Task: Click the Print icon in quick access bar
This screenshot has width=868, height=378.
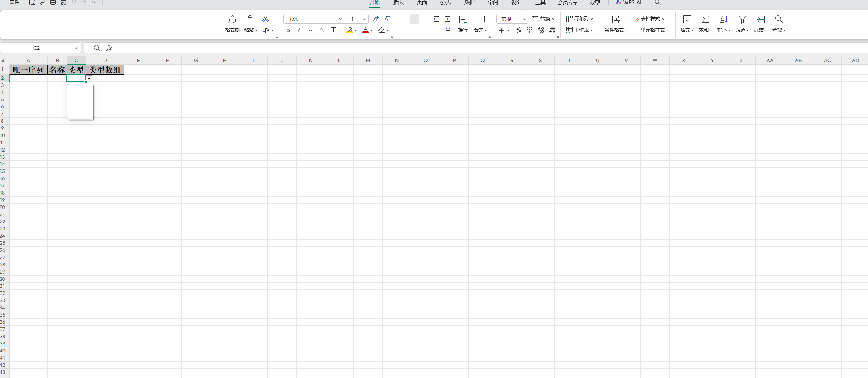Action: 53,2
